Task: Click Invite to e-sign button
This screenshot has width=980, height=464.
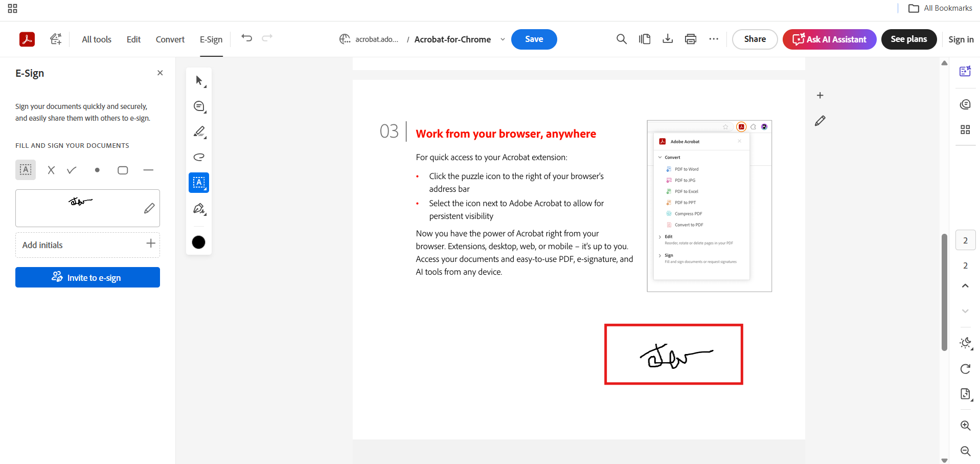Action: [87, 277]
